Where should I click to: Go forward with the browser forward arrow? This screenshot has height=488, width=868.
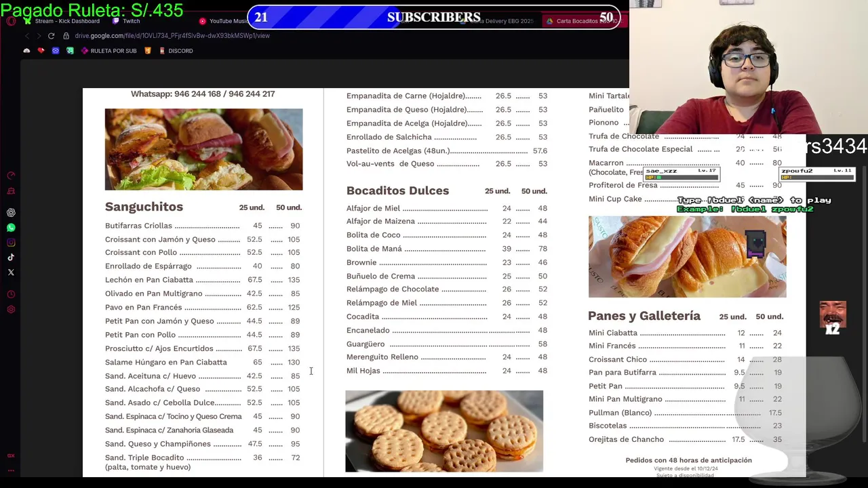38,36
